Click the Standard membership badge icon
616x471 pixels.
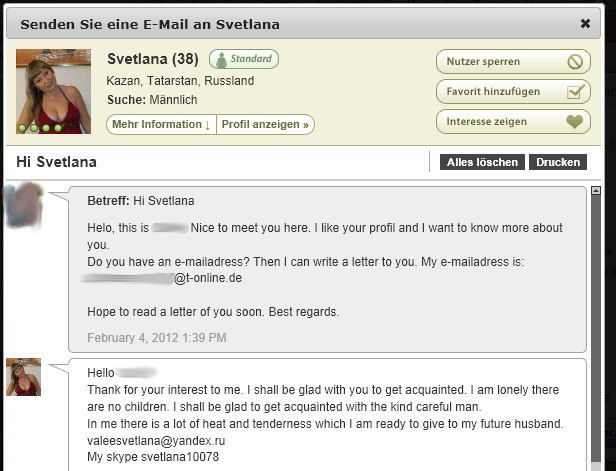pos(221,60)
